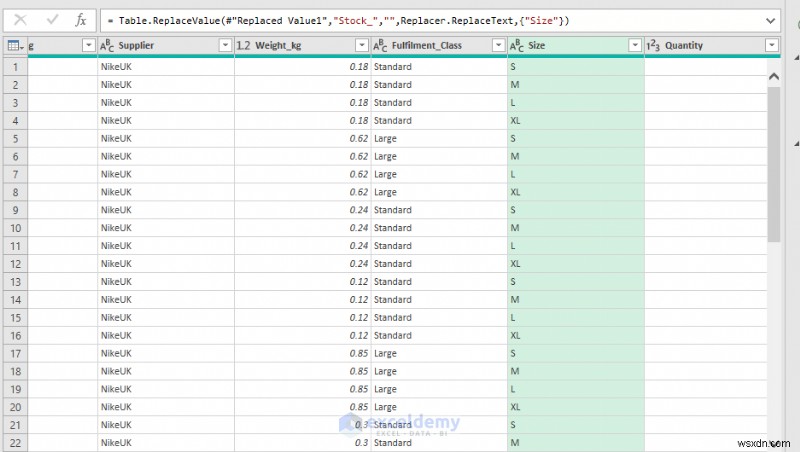
Task: Click the 0.62 weight cell in row 6
Action: (303, 157)
